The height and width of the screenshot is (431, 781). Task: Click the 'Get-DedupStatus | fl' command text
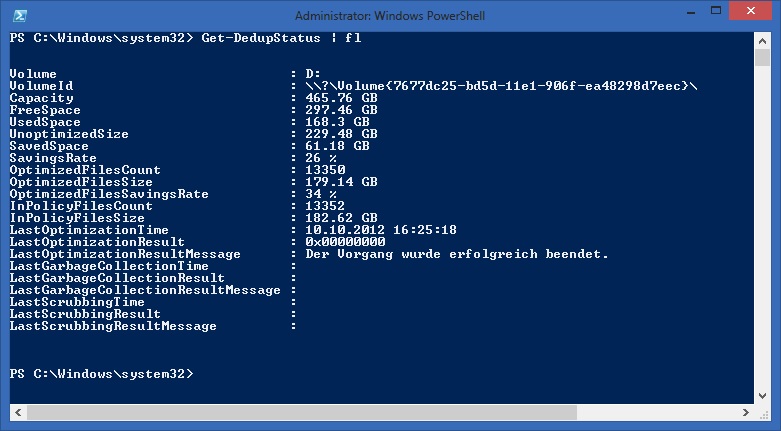tap(285, 38)
